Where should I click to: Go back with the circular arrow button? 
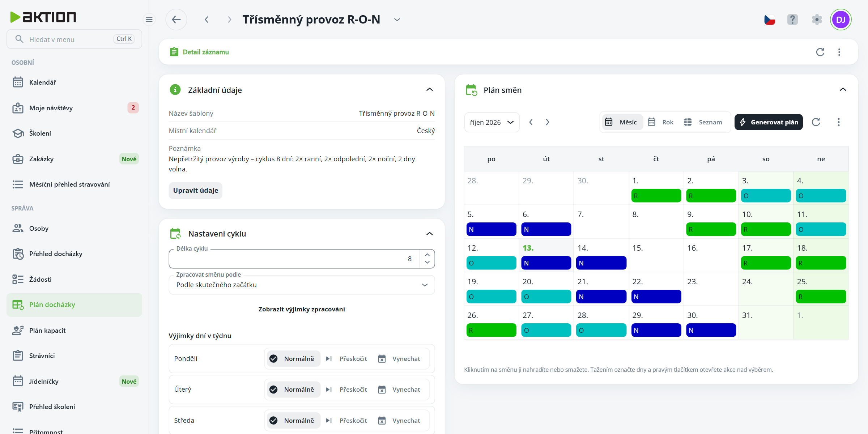[x=176, y=20]
